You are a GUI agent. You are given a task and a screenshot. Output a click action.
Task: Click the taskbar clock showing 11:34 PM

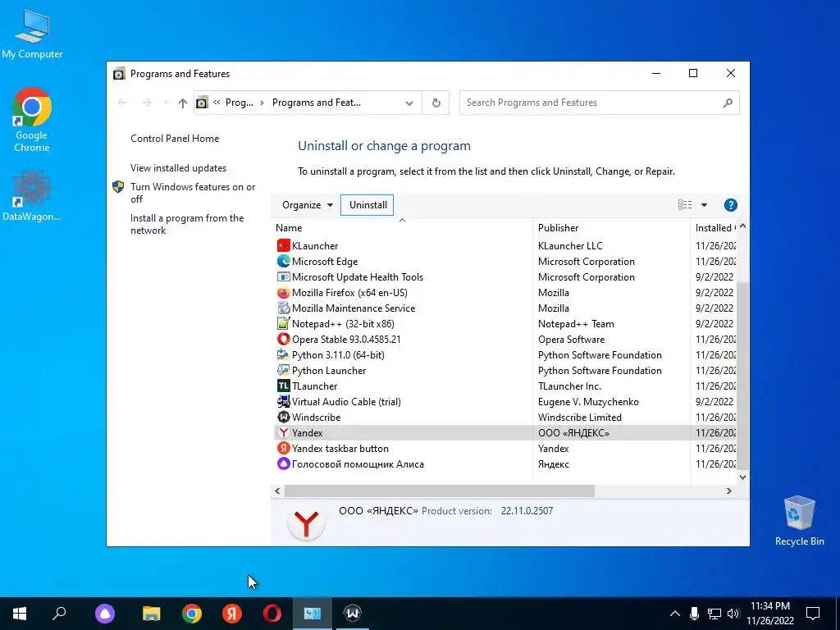770,614
